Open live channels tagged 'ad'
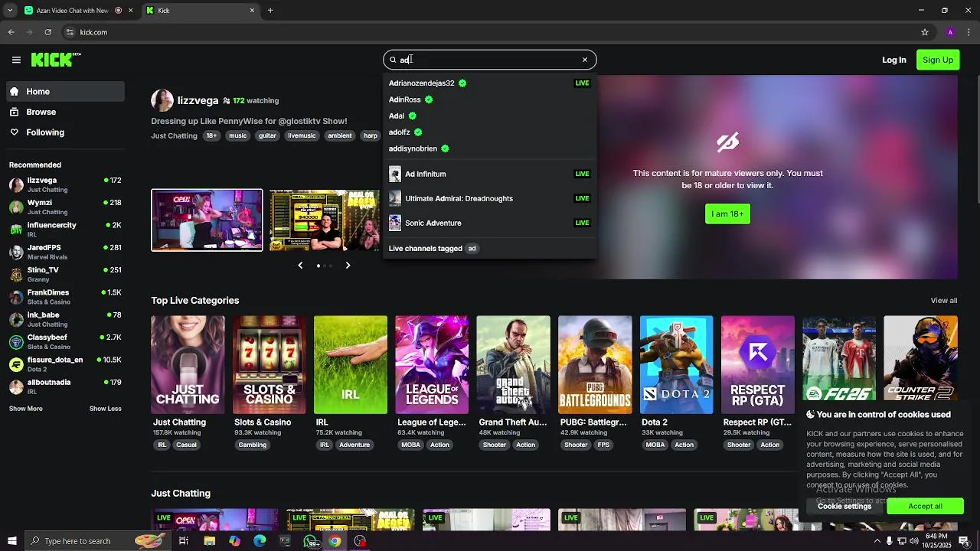Image resolution: width=980 pixels, height=551 pixels. click(489, 248)
